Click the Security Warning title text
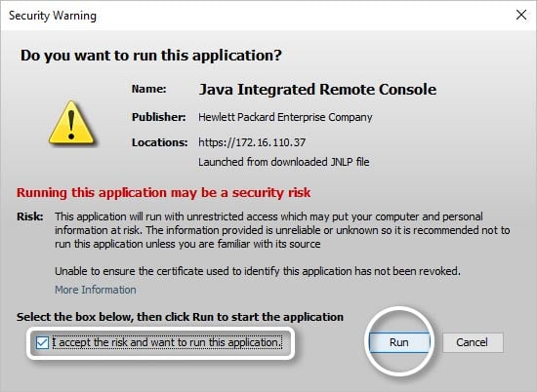537x392 pixels. pyautogui.click(x=53, y=16)
